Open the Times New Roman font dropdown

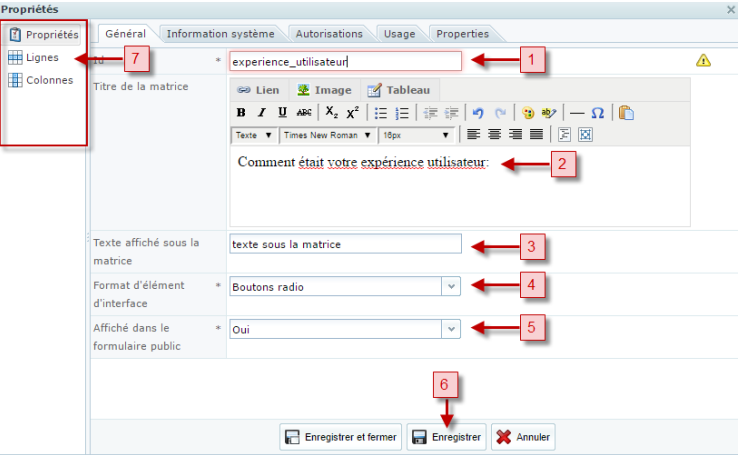tap(327, 134)
